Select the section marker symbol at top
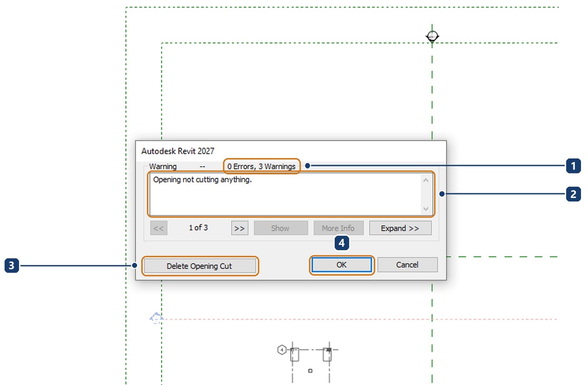This screenshot has width=588, height=385. (x=432, y=36)
